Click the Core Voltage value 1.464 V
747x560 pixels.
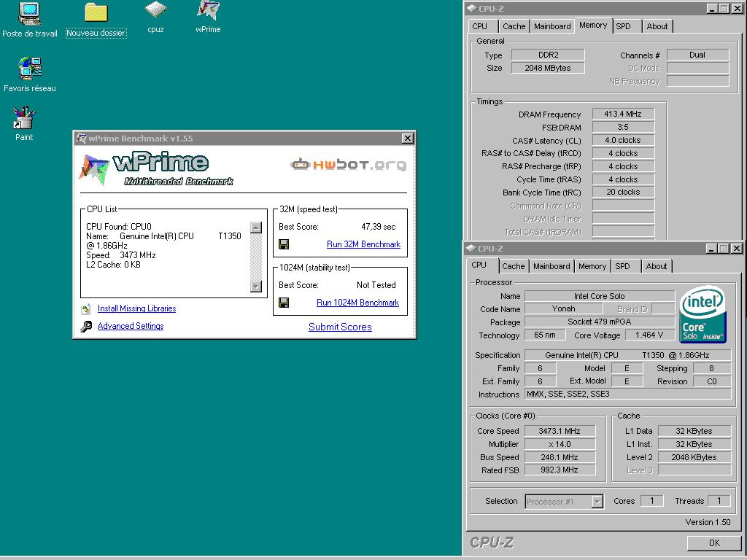tap(649, 335)
